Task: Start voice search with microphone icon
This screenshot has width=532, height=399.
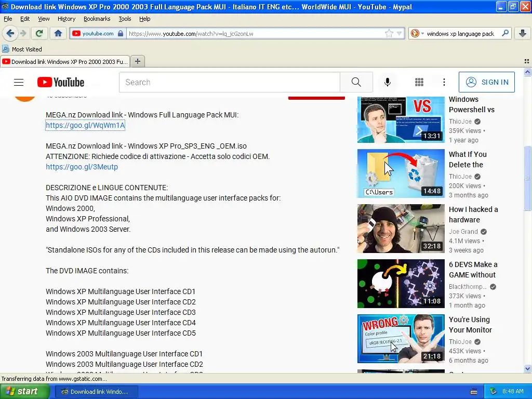Action: 388,82
